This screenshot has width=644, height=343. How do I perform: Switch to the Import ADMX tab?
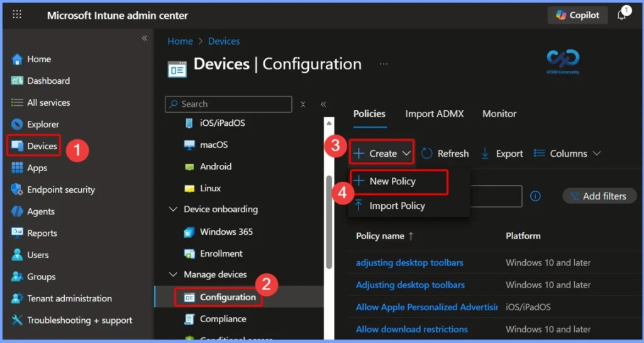pyautogui.click(x=435, y=114)
